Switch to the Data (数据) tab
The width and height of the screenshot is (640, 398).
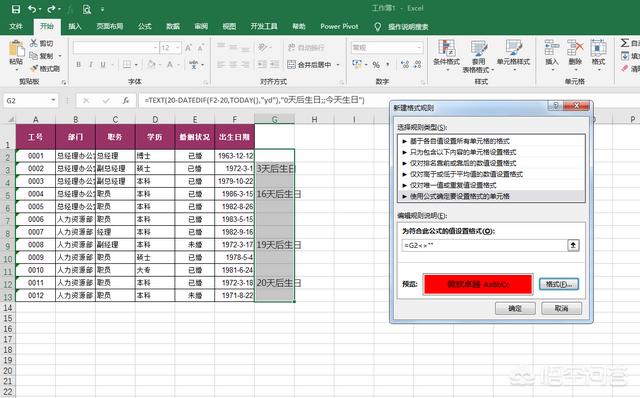(173, 27)
